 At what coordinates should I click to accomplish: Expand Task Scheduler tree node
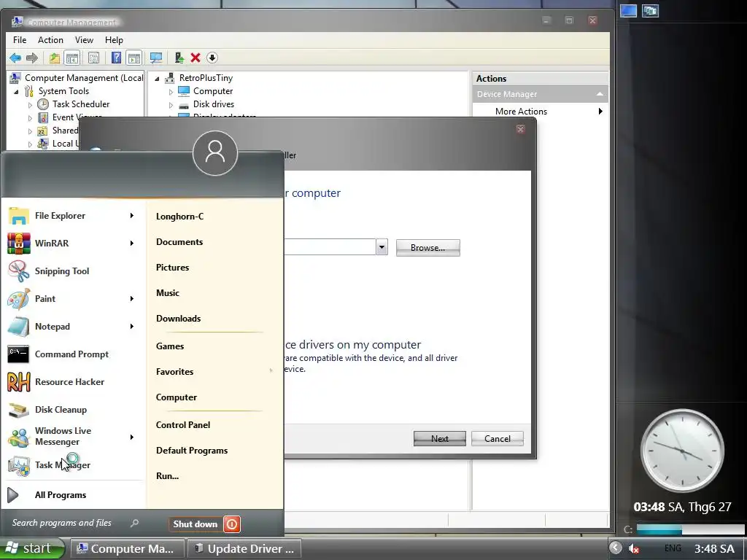pyautogui.click(x=31, y=105)
